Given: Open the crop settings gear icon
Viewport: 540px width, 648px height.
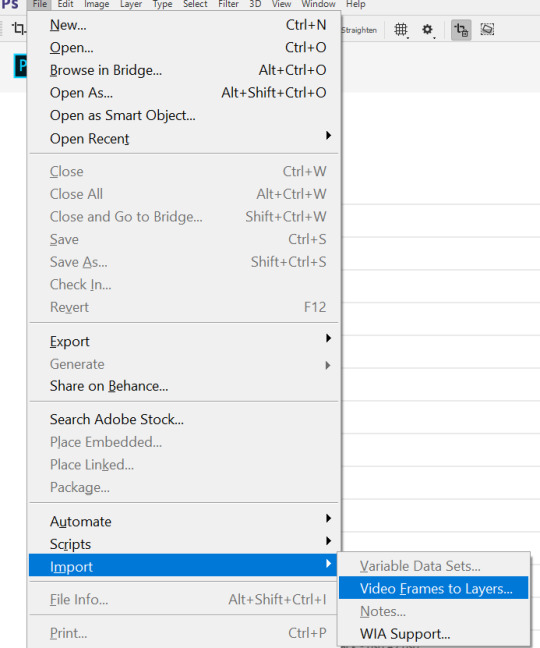Looking at the screenshot, I should coord(428,30).
